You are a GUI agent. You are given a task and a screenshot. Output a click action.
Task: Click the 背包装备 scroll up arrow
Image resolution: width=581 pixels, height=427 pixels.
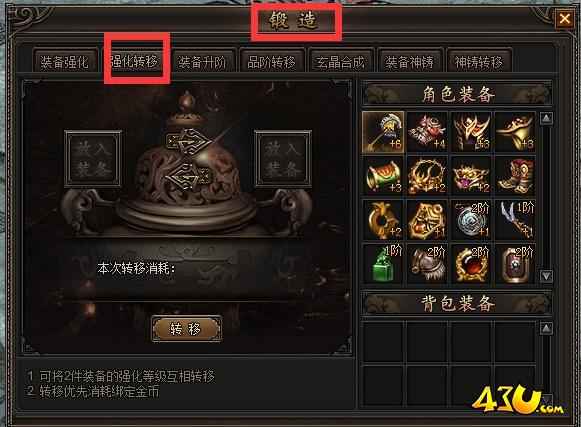pos(547,328)
